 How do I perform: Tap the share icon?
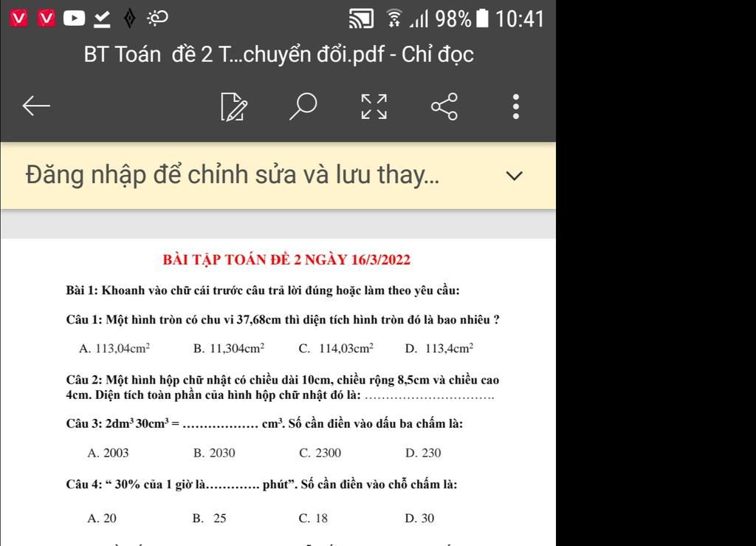tap(444, 106)
